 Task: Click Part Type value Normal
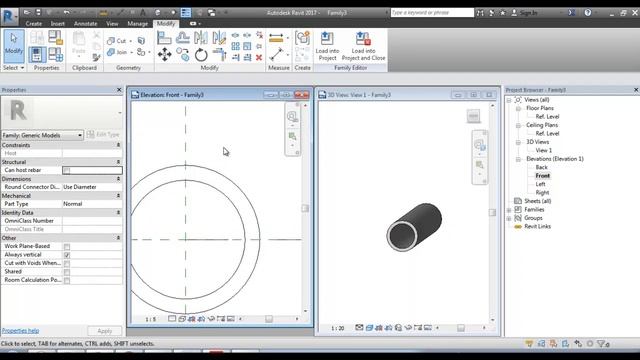[x=92, y=204]
